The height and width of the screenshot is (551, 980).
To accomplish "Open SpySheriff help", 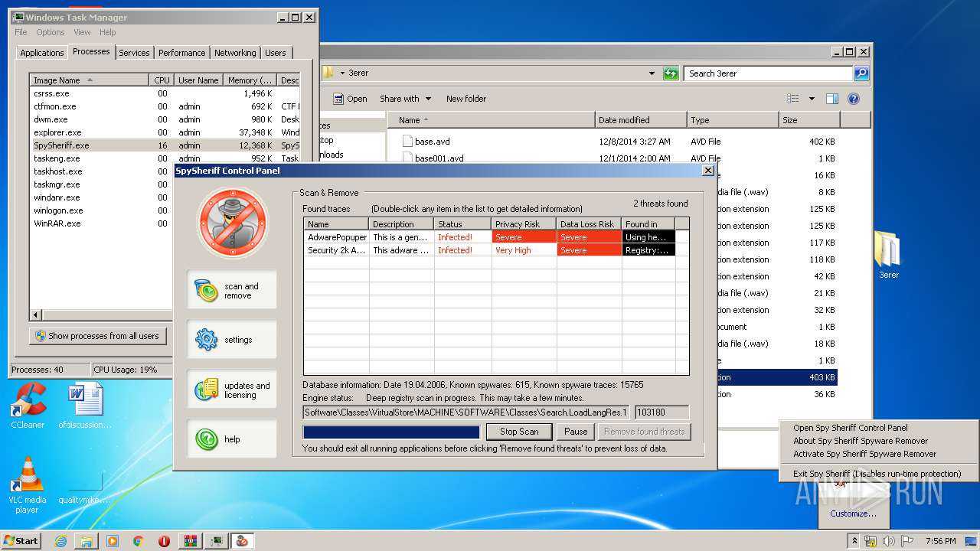I will coord(231,439).
